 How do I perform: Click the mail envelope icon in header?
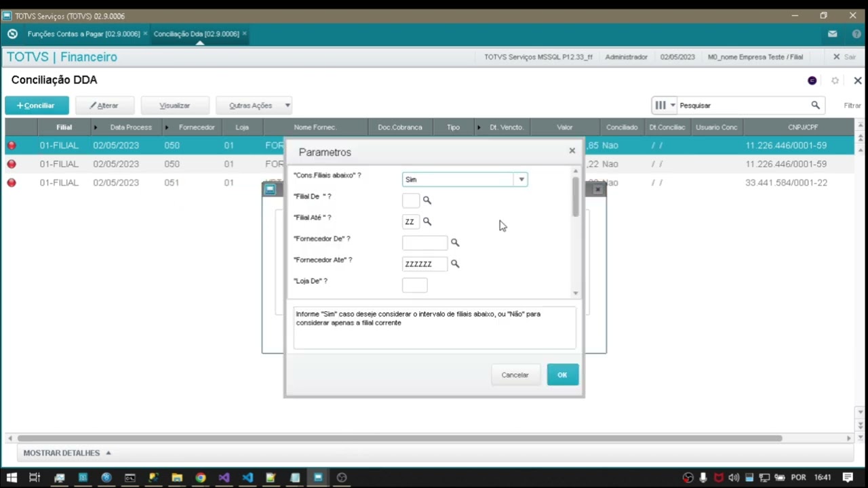tap(832, 34)
